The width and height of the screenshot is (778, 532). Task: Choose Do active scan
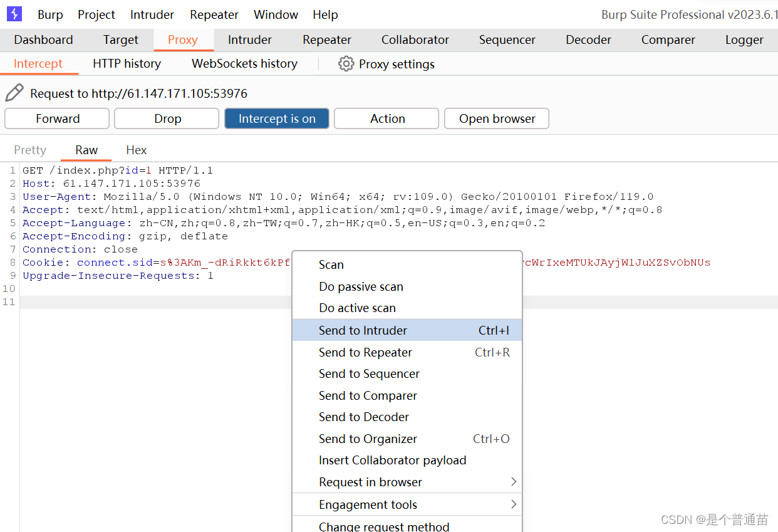click(x=407, y=308)
